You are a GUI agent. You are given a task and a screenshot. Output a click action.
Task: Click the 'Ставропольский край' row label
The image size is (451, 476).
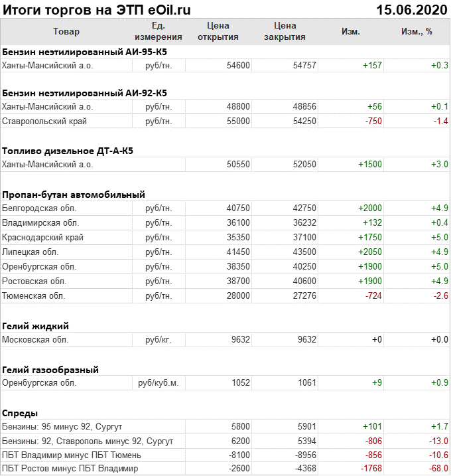(44, 121)
